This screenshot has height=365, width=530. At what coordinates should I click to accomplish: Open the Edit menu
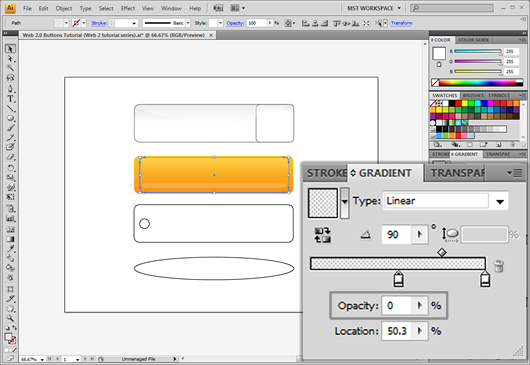[x=43, y=8]
